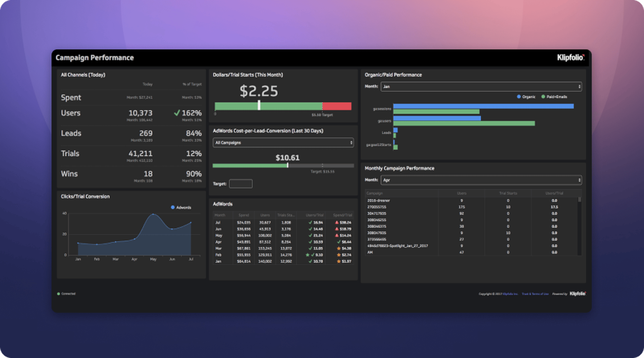Click the Dollars/Trial Starts progress bar
Screen dimensions: 644x358
point(283,106)
